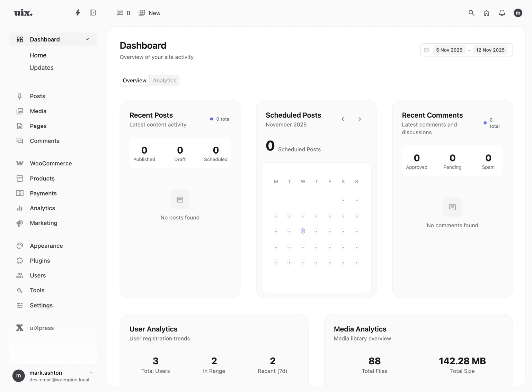Click the search magnifier icon
Screen dimensions: 532x392
(471, 13)
